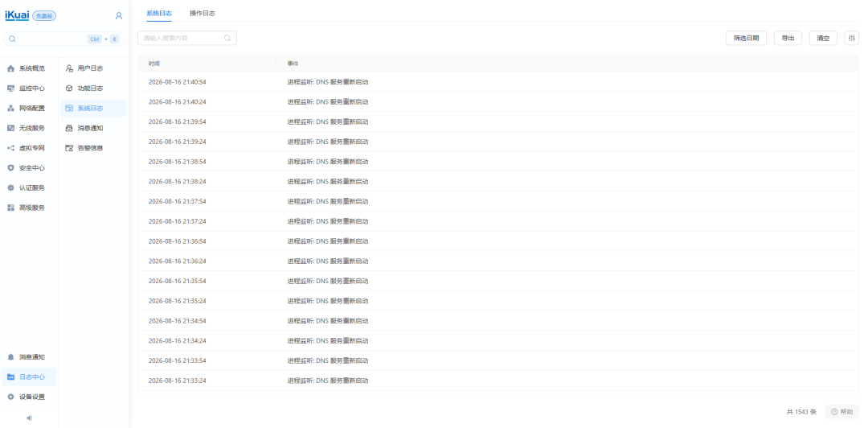
Task: Open 网络配置 in main menu
Action: pyautogui.click(x=29, y=109)
